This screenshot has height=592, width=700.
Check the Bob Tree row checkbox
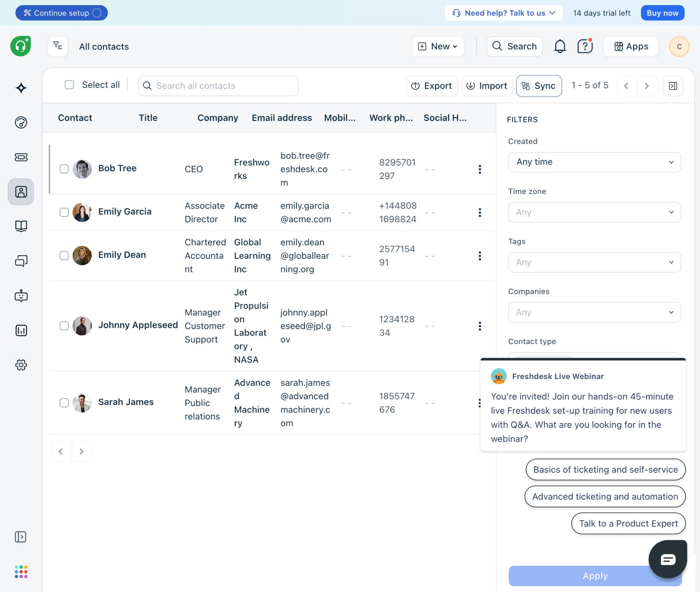[x=64, y=169]
